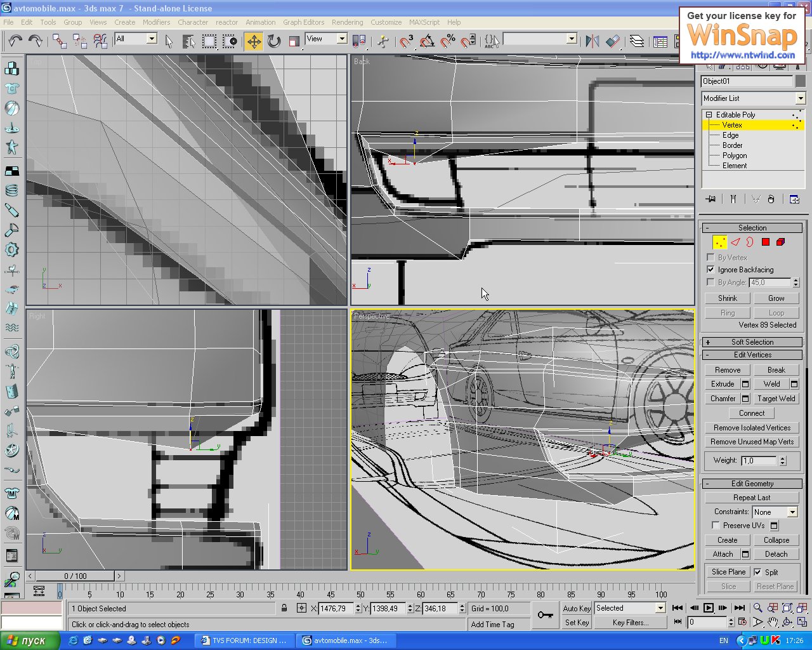Click the Target Weld button

click(776, 399)
